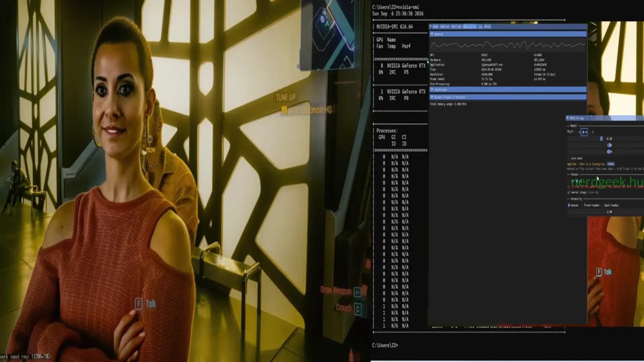
Task: Open the Home tab in the ReShade overlay
Action: click(436, 26)
